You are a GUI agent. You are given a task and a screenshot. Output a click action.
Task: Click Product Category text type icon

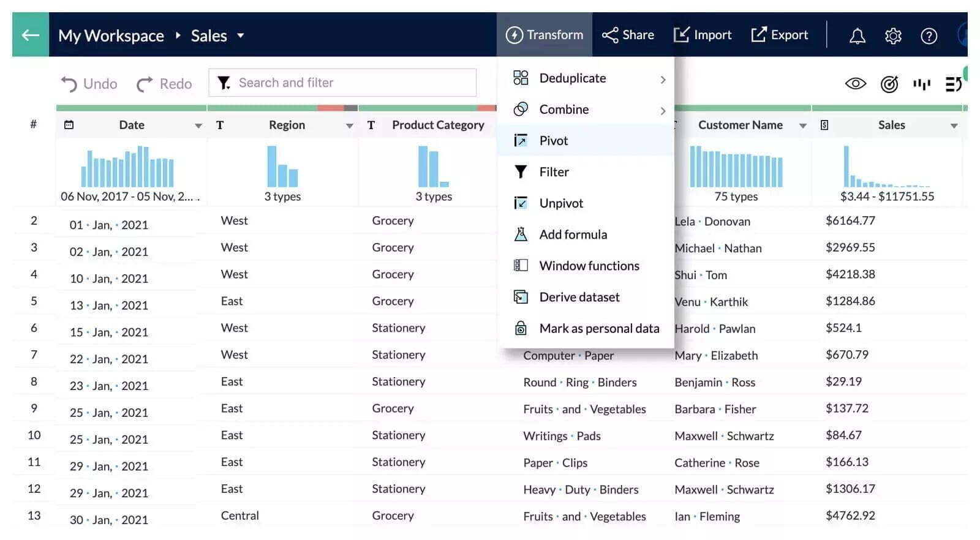tap(371, 126)
